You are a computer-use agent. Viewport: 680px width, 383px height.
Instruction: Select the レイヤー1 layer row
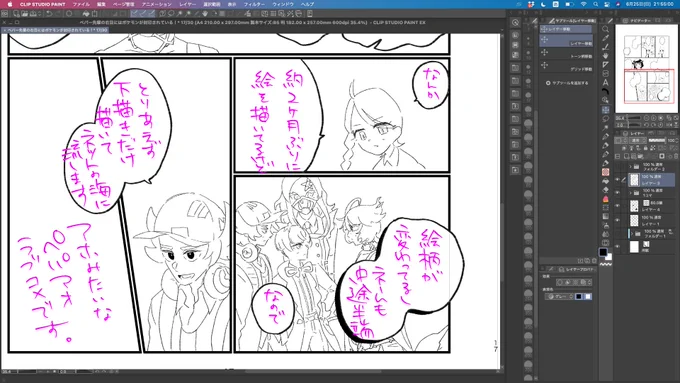tap(652, 220)
